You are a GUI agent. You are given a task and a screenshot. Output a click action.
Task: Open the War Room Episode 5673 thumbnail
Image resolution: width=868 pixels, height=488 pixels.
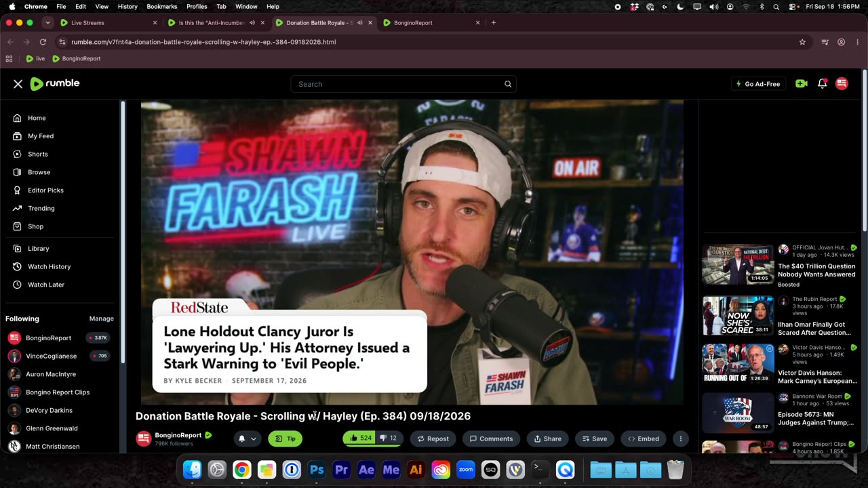(738, 412)
